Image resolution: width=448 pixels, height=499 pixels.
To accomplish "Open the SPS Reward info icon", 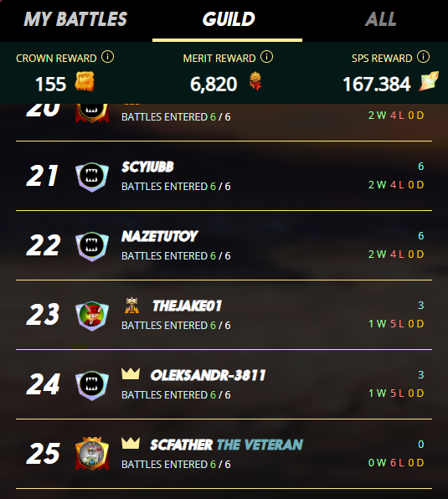I will (x=423, y=57).
